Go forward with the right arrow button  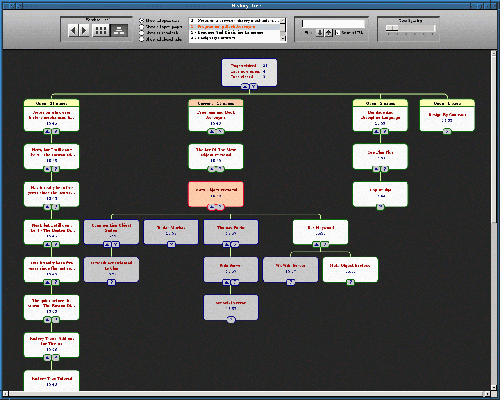click(84, 31)
